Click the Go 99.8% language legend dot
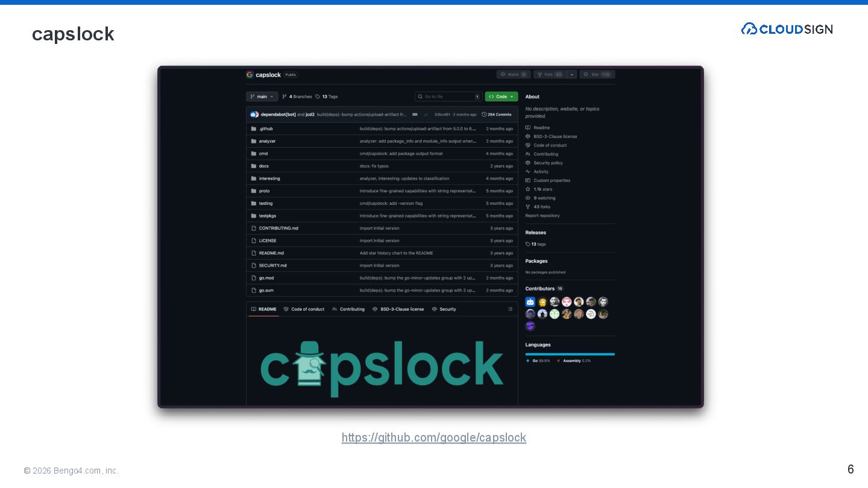This screenshot has height=488, width=868. [x=528, y=361]
